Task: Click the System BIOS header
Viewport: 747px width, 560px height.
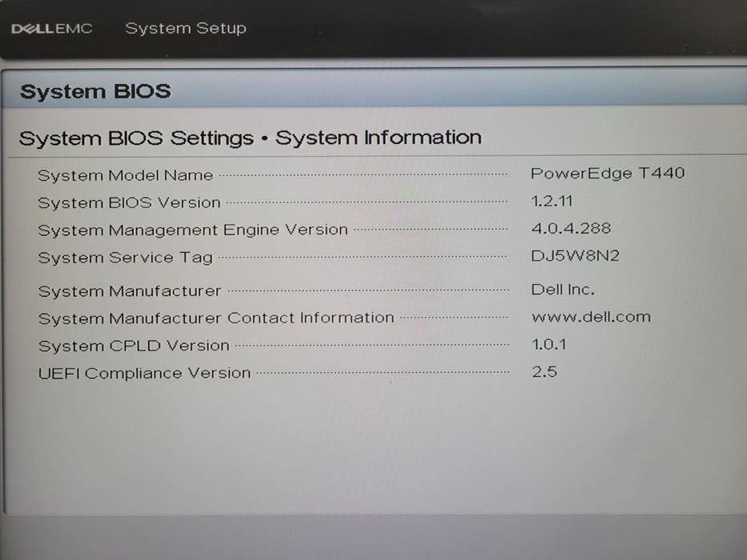Action: (95, 91)
